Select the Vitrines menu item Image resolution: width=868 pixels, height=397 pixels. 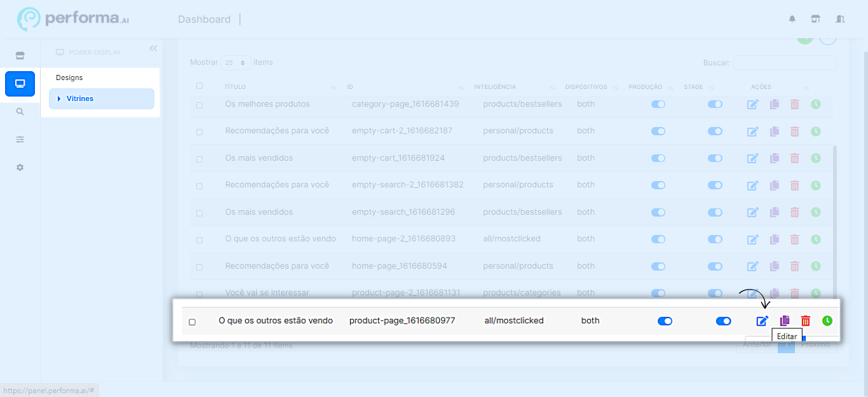[102, 98]
